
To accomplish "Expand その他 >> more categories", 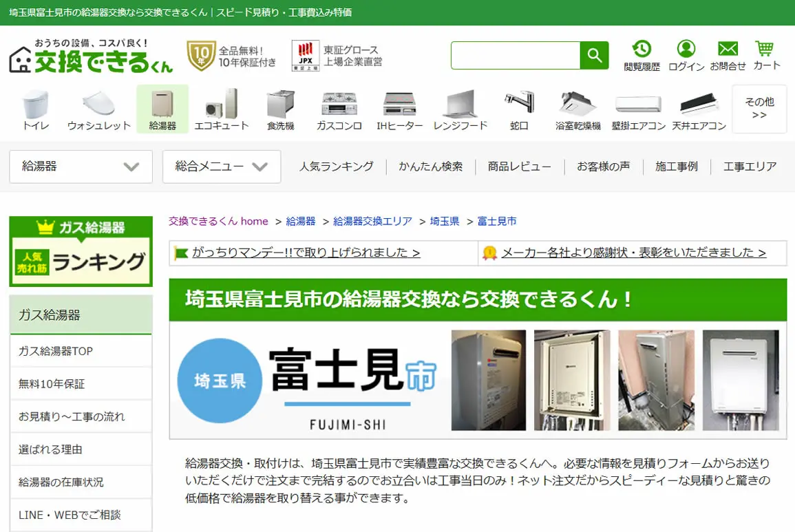I will click(x=759, y=109).
